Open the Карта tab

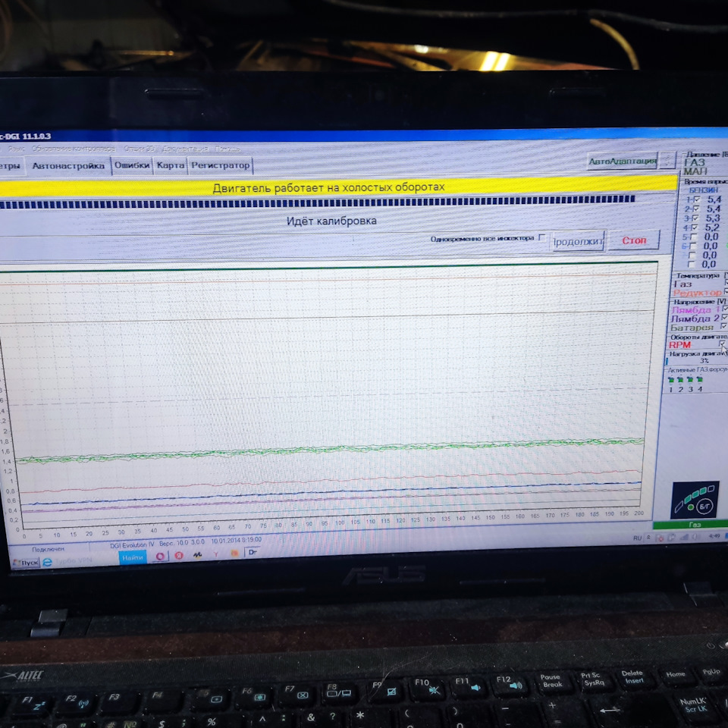click(x=170, y=165)
